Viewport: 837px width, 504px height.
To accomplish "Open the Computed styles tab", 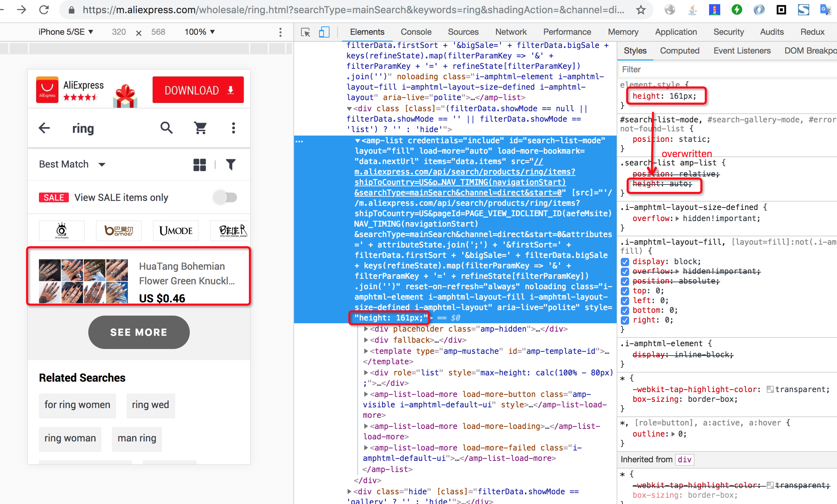I will [x=679, y=51].
